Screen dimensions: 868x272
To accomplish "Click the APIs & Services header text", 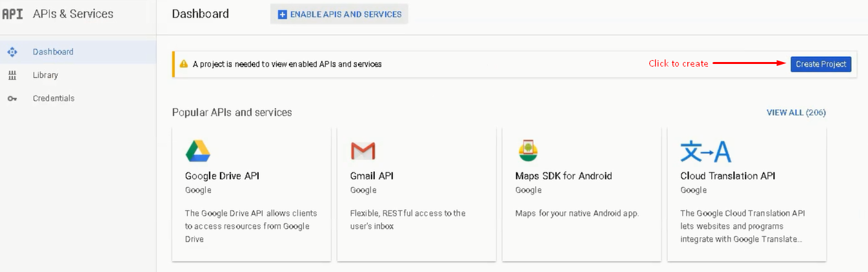I will pos(73,14).
